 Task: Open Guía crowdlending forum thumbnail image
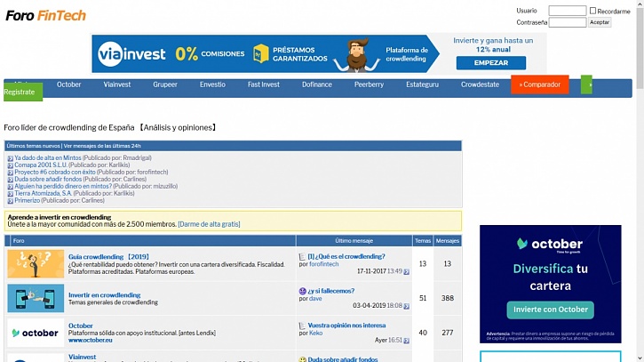[x=36, y=263]
